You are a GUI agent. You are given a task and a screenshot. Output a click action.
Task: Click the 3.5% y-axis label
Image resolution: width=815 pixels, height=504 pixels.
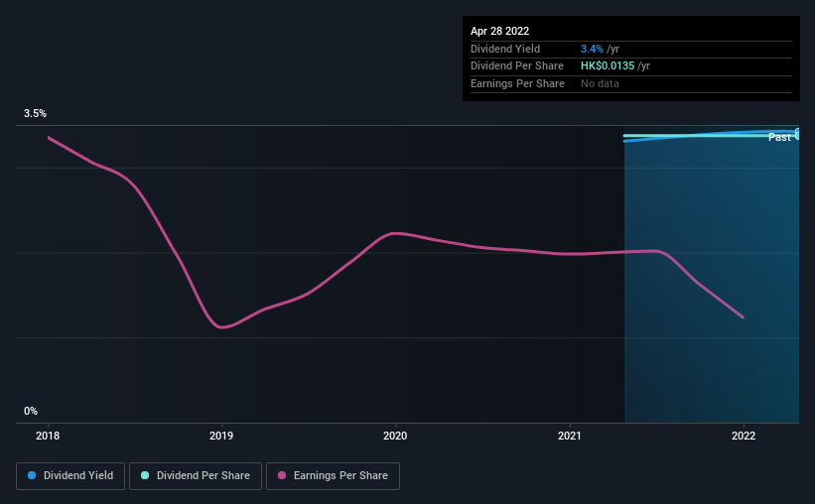click(x=35, y=114)
